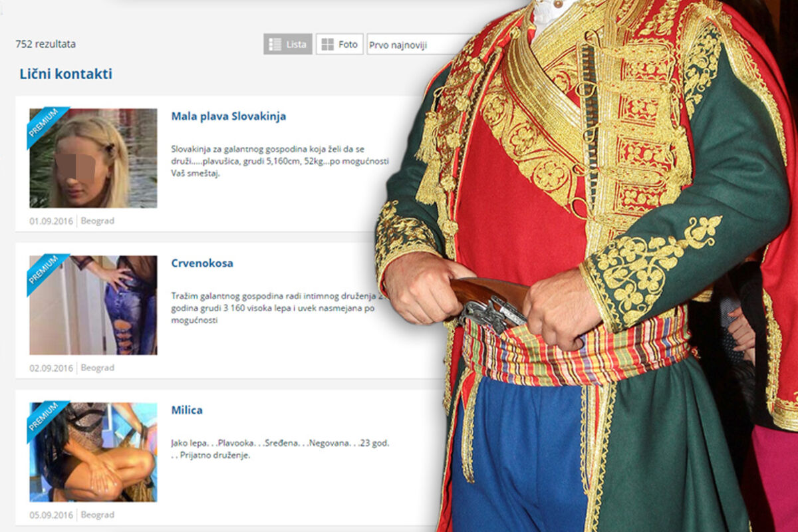Click the list icon in the Lista button

pos(275,45)
